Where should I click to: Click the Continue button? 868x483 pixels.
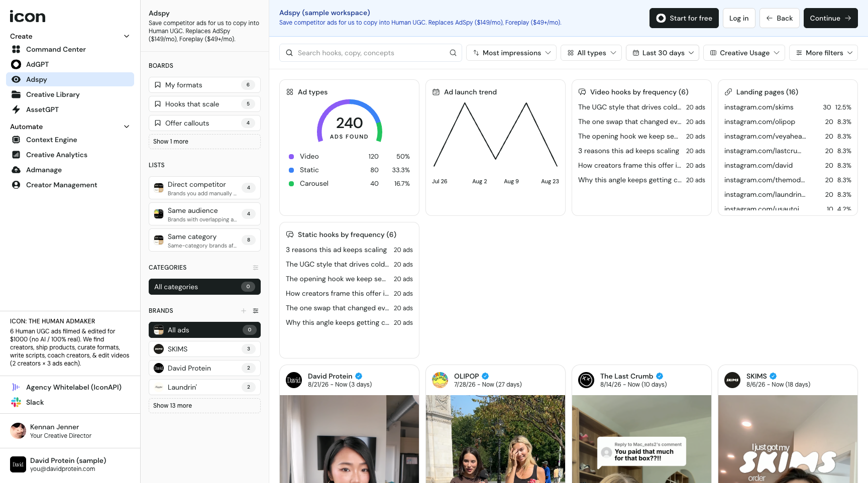click(x=831, y=18)
